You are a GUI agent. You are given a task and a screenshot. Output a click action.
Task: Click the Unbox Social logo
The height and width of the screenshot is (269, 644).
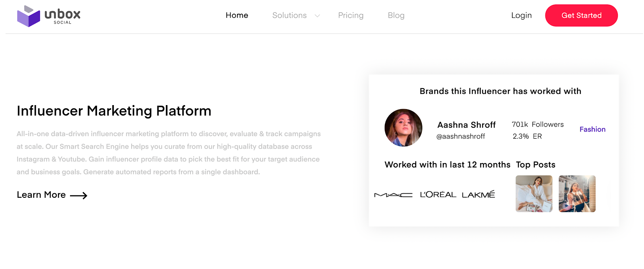(48, 15)
